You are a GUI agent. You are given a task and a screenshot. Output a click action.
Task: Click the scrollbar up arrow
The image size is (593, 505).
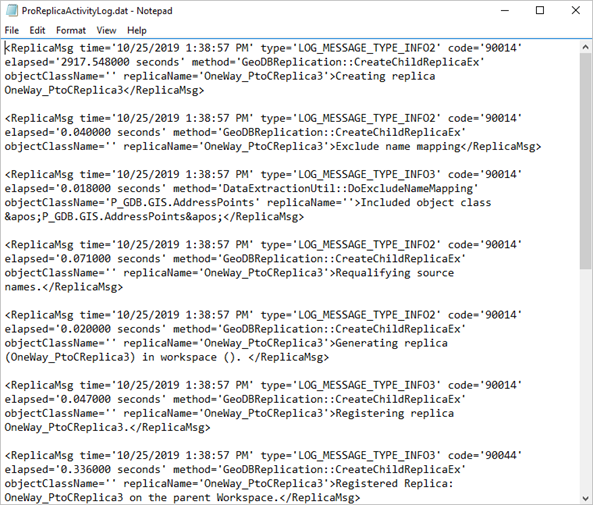point(585,47)
